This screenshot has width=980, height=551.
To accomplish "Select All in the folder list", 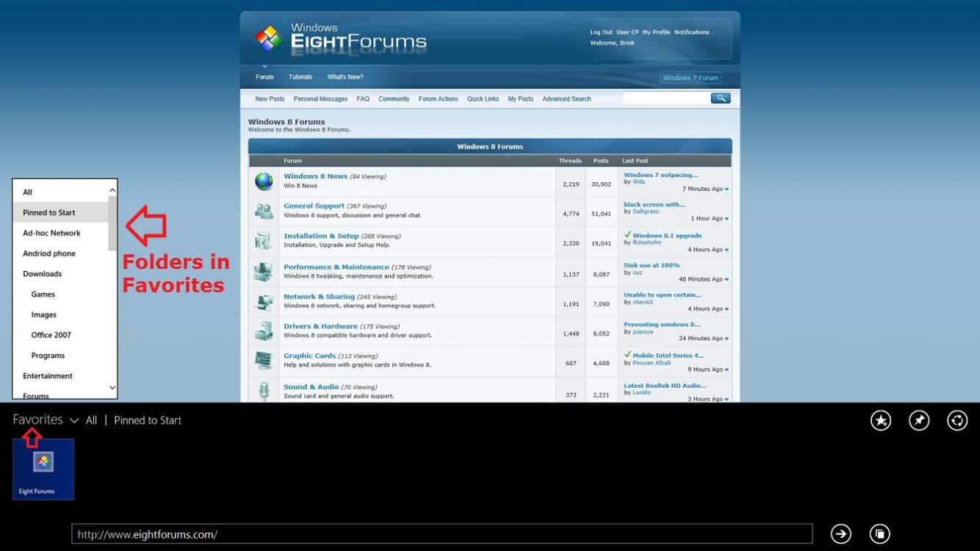I will tap(28, 192).
